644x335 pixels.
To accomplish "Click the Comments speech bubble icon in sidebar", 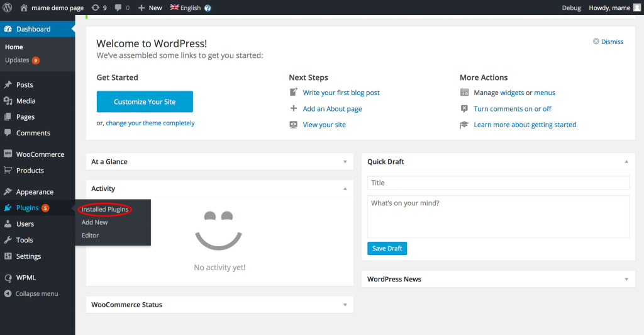I will tap(8, 132).
